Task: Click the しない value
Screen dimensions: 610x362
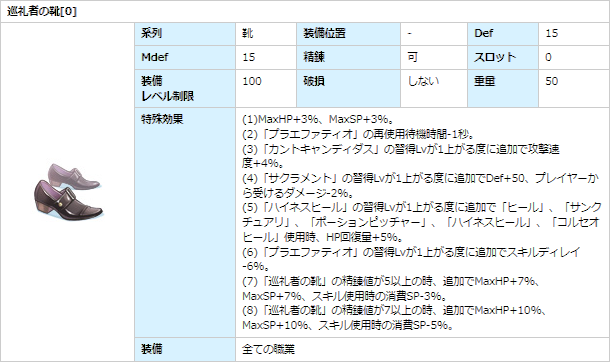Action: pos(423,81)
